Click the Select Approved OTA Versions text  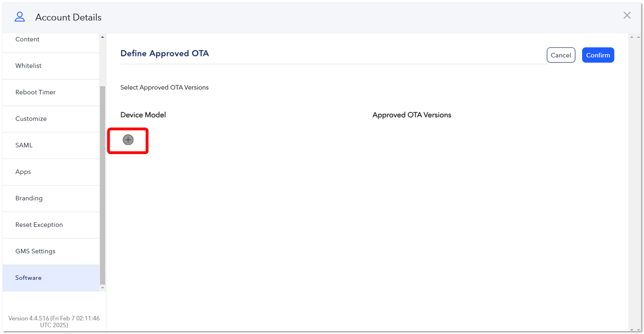164,88
